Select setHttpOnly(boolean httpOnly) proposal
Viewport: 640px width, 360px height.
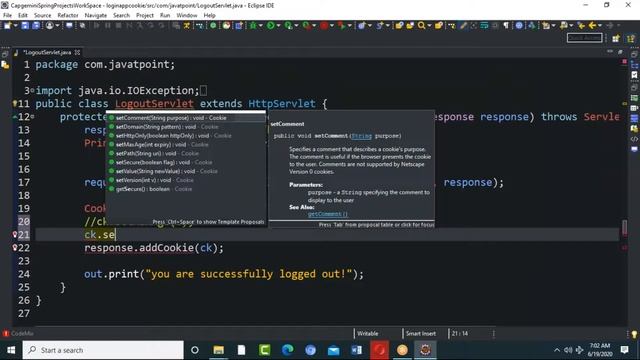click(x=186, y=136)
